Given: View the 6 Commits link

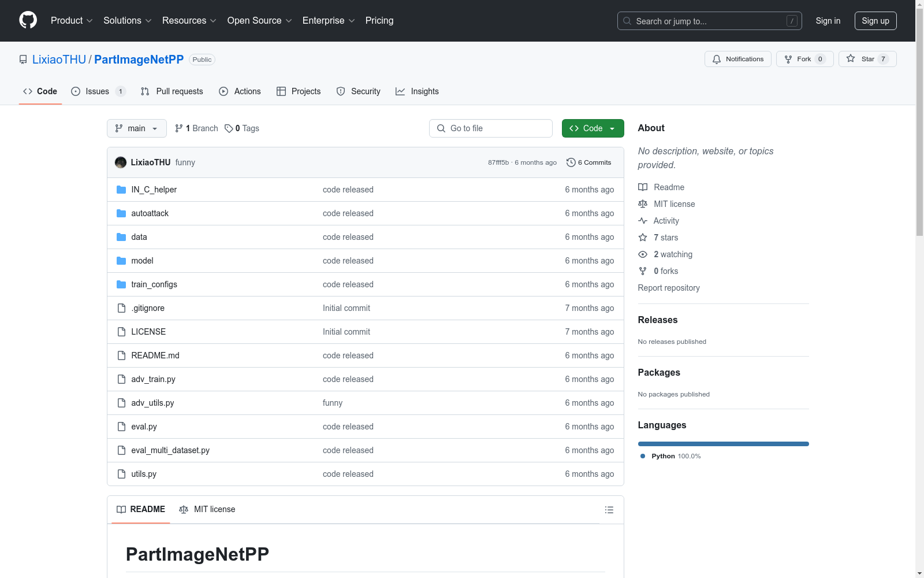Looking at the screenshot, I should pyautogui.click(x=588, y=162).
